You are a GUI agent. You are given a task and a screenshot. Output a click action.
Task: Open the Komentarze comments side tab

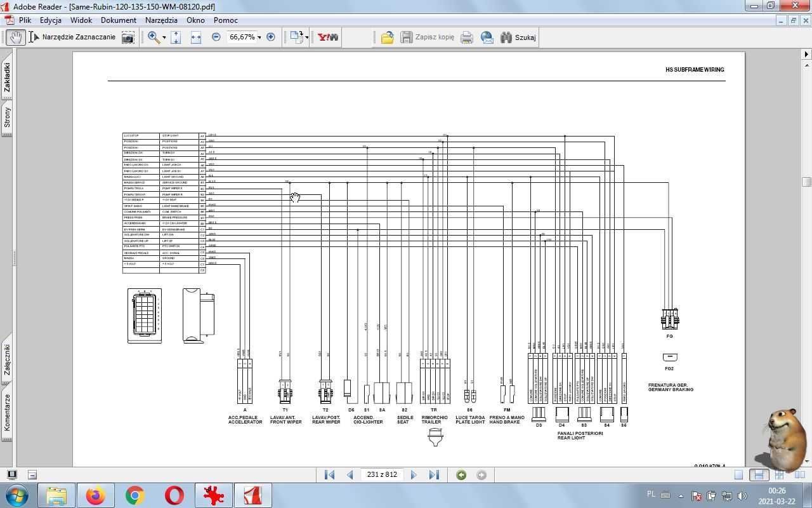coord(7,412)
